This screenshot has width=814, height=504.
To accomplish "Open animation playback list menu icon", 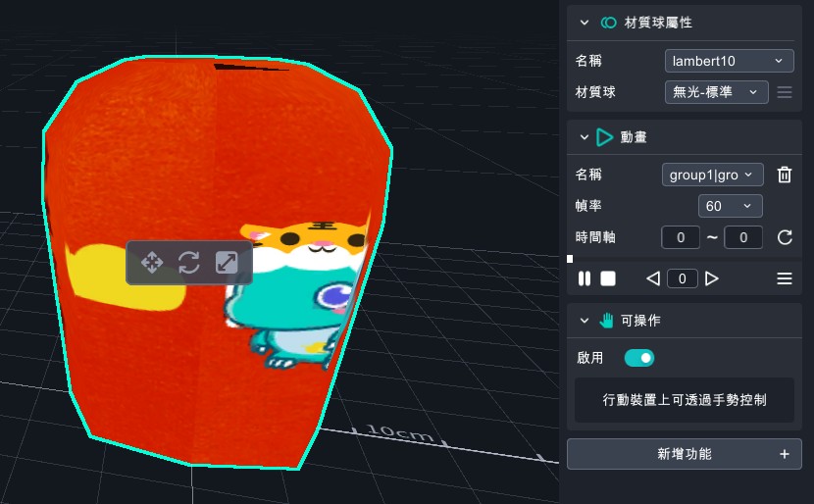I will (x=785, y=278).
